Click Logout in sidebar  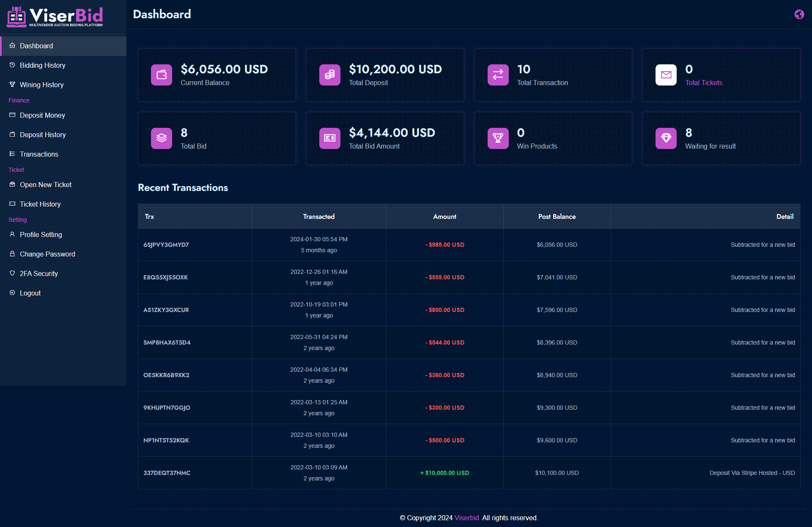coord(30,293)
